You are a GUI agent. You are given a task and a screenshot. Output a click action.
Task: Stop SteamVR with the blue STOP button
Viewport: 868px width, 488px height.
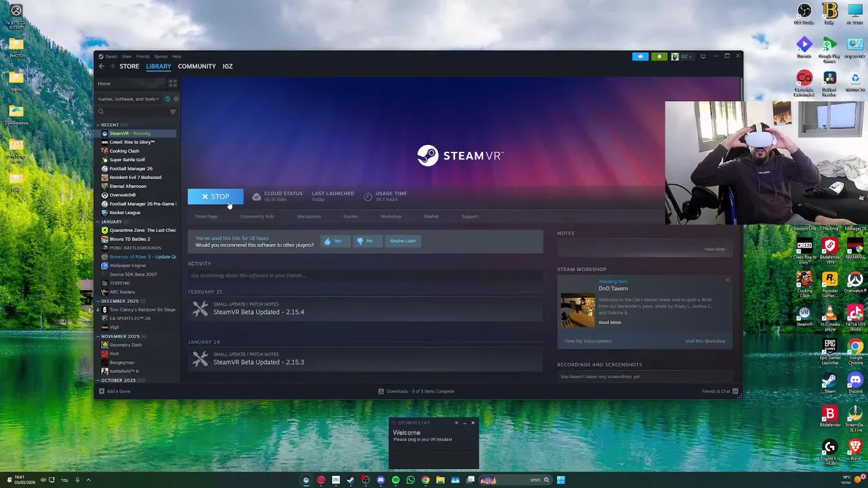(215, 197)
